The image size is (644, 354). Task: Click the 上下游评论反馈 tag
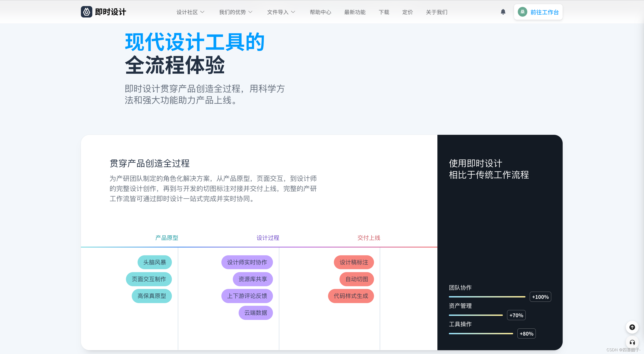[x=247, y=296]
